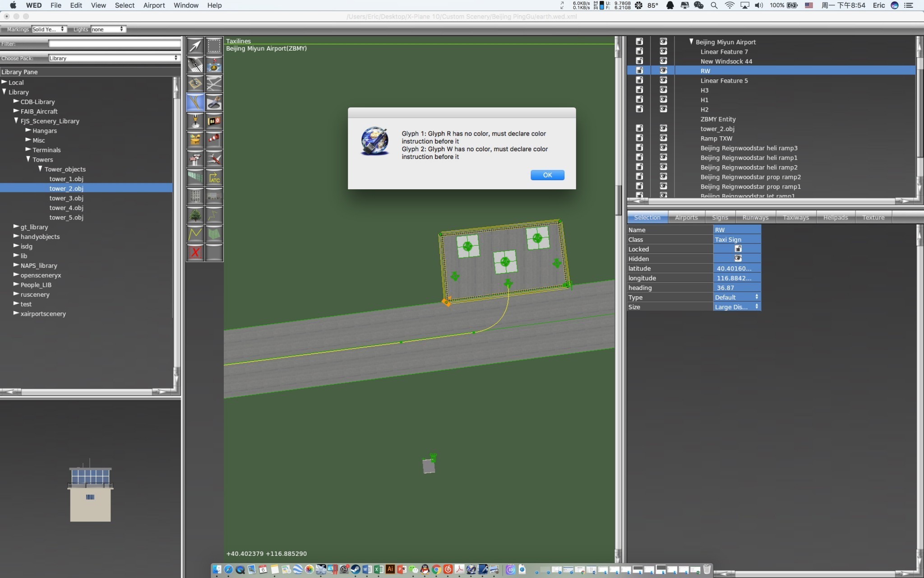Choose the Sealane tool with buoy icon

tap(214, 65)
